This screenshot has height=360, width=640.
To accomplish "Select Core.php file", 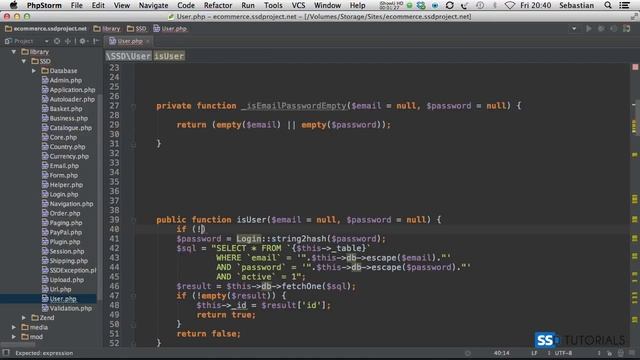I will 59,138.
